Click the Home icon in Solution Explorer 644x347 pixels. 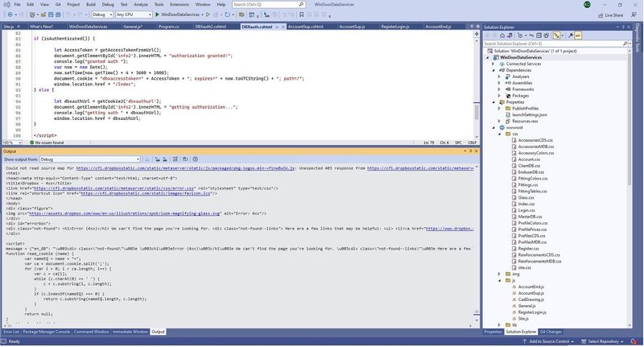coord(501,35)
